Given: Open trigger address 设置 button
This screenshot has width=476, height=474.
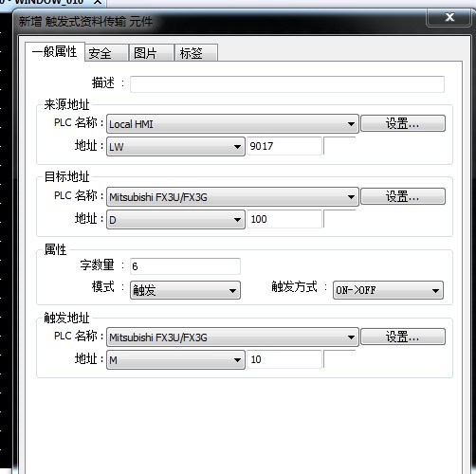Looking at the screenshot, I should point(403,337).
